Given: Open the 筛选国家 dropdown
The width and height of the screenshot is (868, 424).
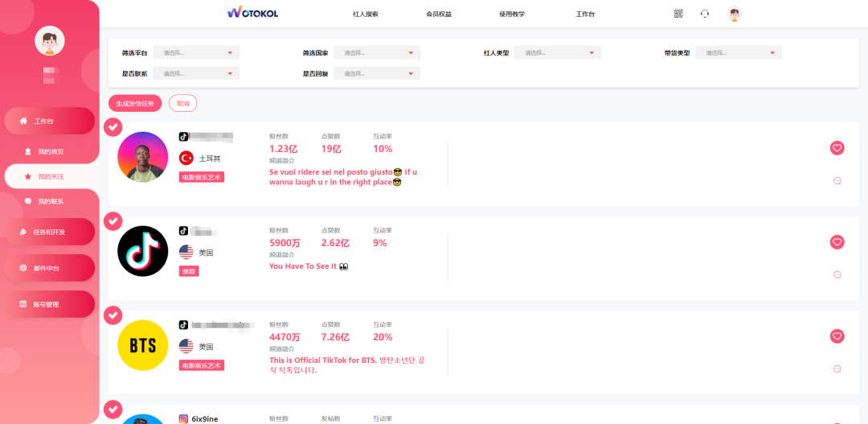Looking at the screenshot, I should pos(377,52).
